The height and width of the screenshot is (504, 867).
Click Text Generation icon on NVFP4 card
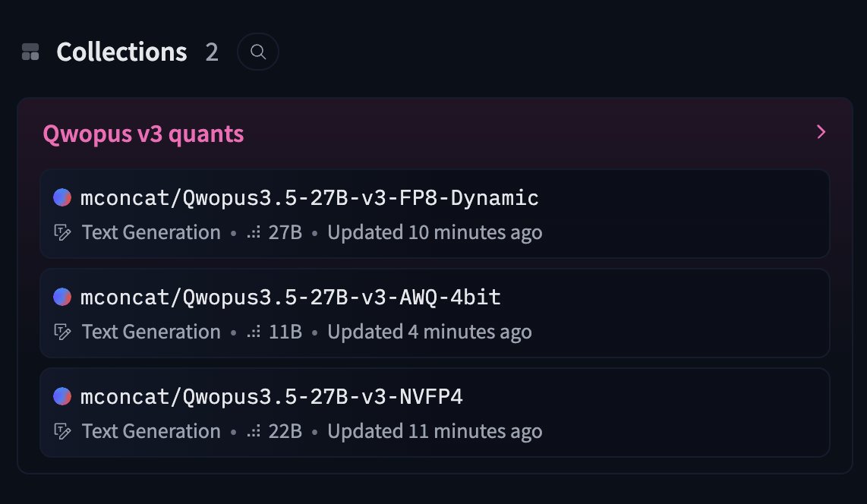[62, 432]
